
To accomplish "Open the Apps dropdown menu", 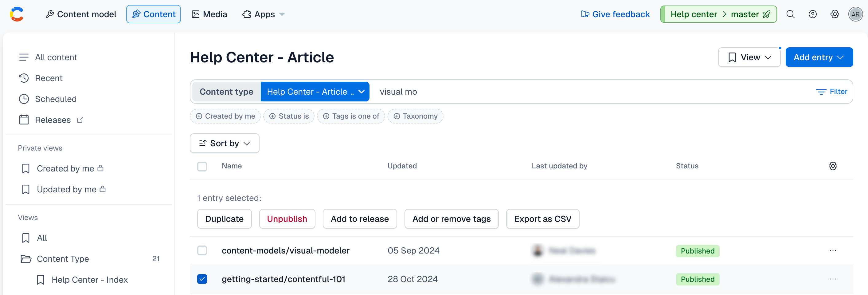I will (x=264, y=14).
